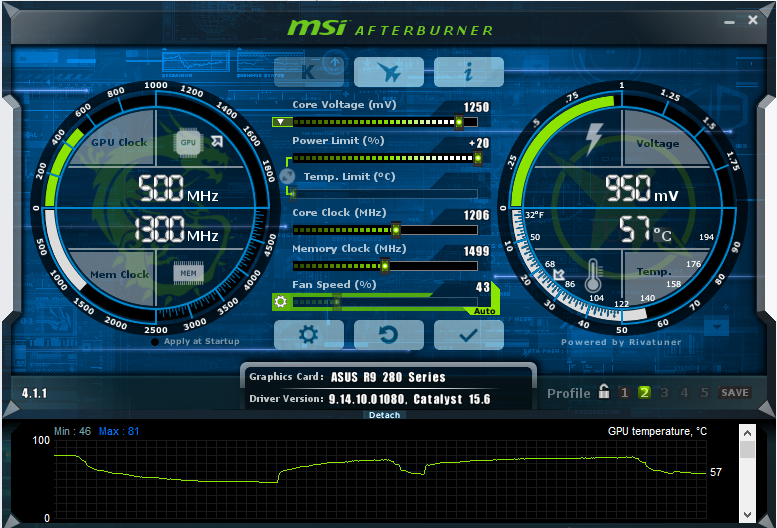
Task: Toggle fan speed user-defined gear icon
Action: [x=280, y=301]
